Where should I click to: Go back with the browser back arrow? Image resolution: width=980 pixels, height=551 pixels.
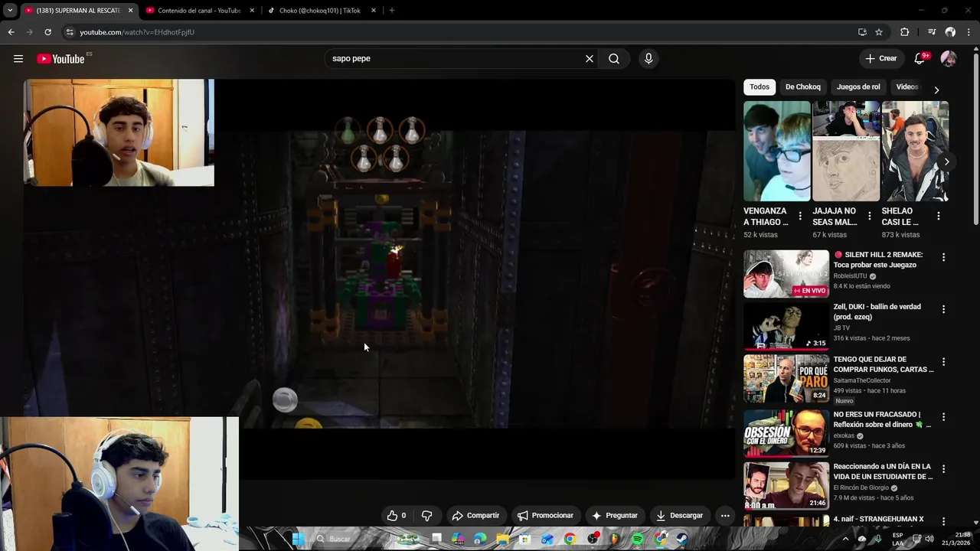(x=11, y=32)
